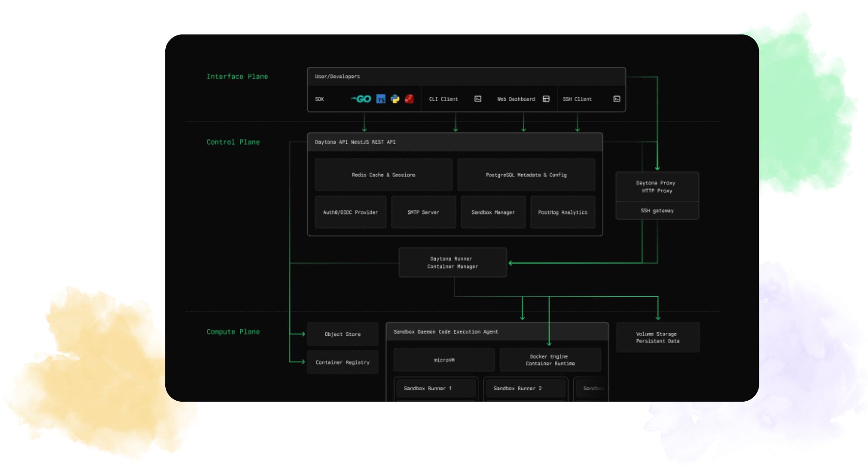This screenshot has width=868, height=471.
Task: Select the Object Store node
Action: click(x=342, y=334)
